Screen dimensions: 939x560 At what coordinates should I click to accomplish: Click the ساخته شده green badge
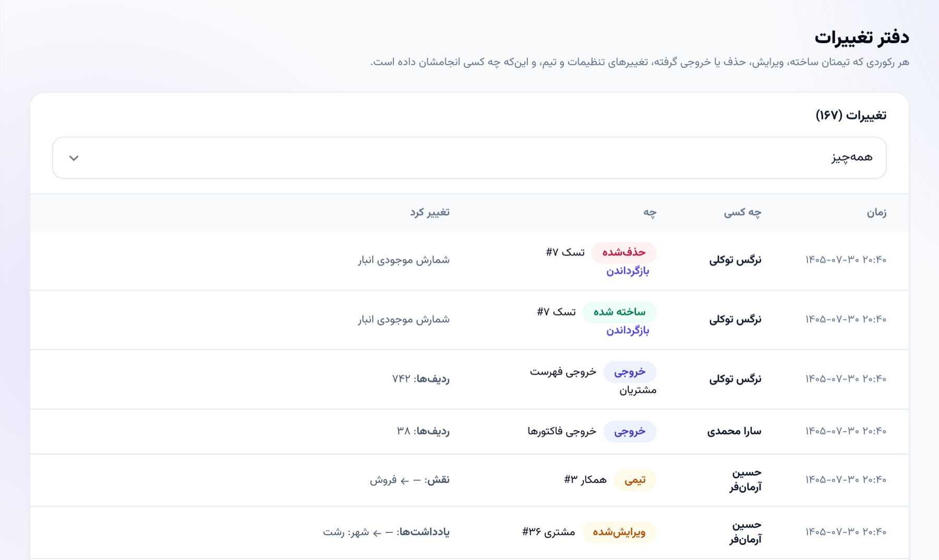619,312
